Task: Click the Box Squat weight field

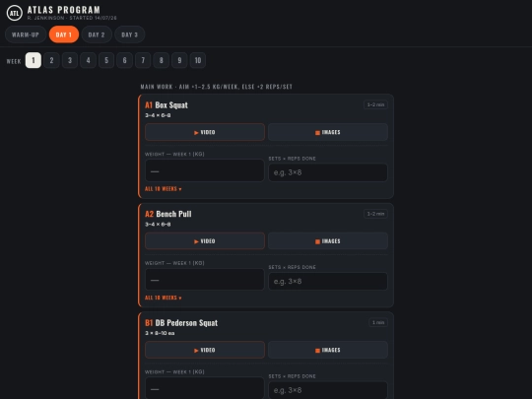Action: click(x=205, y=170)
